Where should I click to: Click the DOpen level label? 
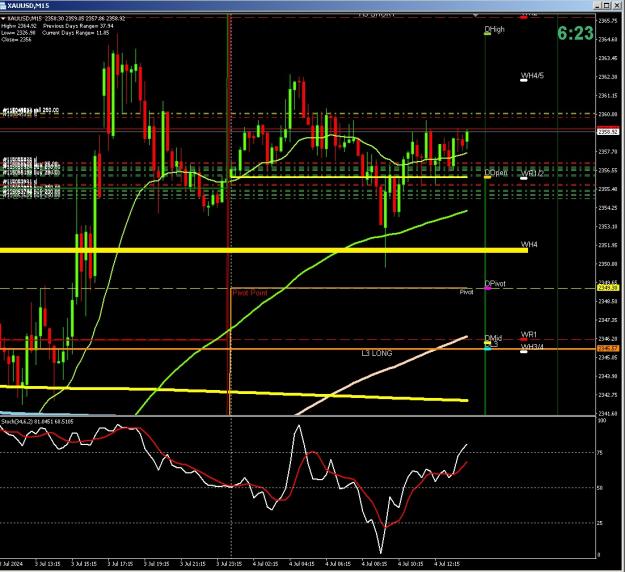click(496, 173)
